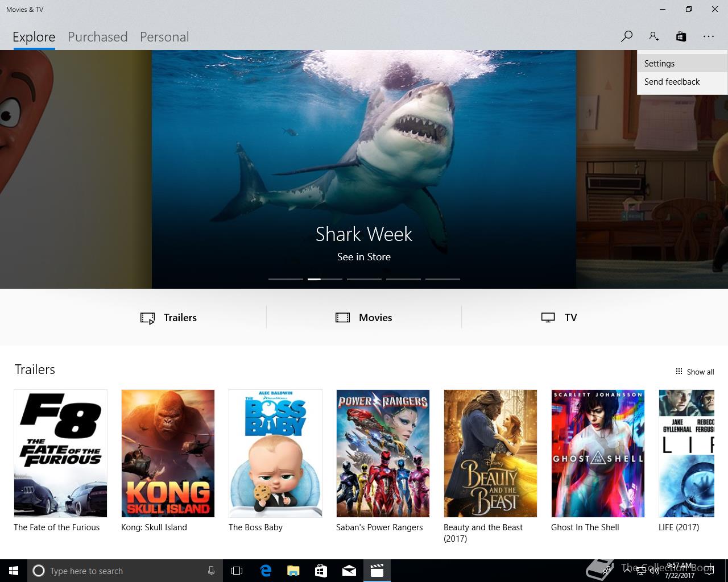
Task: Open the Ghost In The Shell poster
Action: tap(598, 454)
